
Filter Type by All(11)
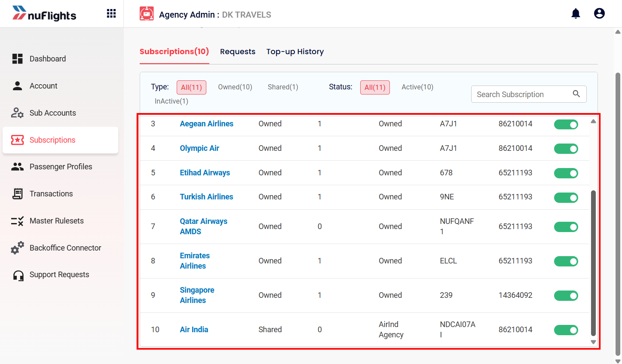(x=191, y=87)
